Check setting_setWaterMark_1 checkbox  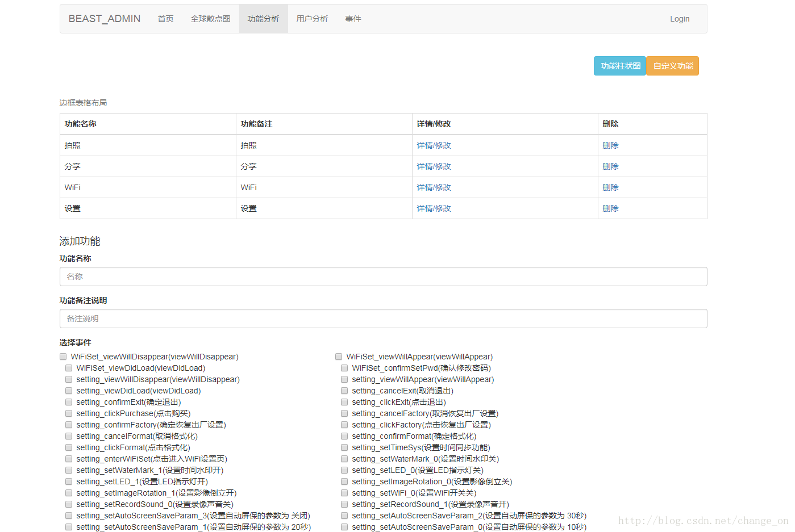69,470
